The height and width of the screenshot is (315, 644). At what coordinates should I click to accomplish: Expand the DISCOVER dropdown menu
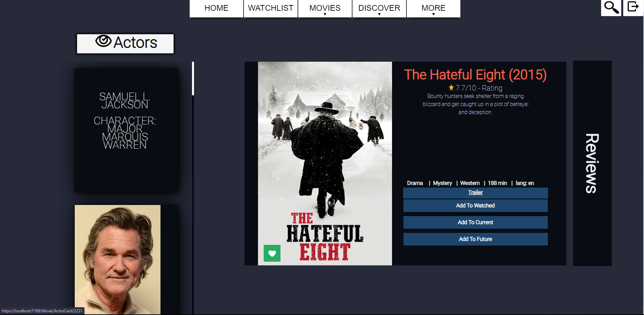click(379, 8)
